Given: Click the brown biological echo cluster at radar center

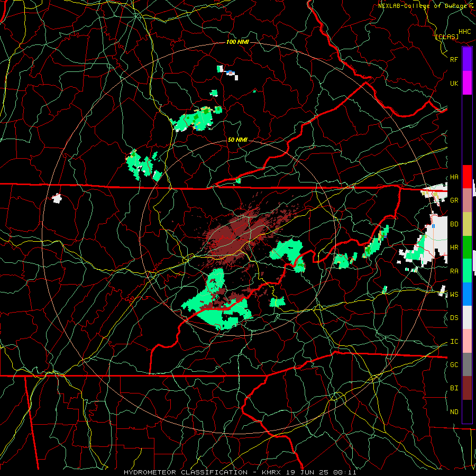Looking at the screenshot, I should tap(235, 235).
